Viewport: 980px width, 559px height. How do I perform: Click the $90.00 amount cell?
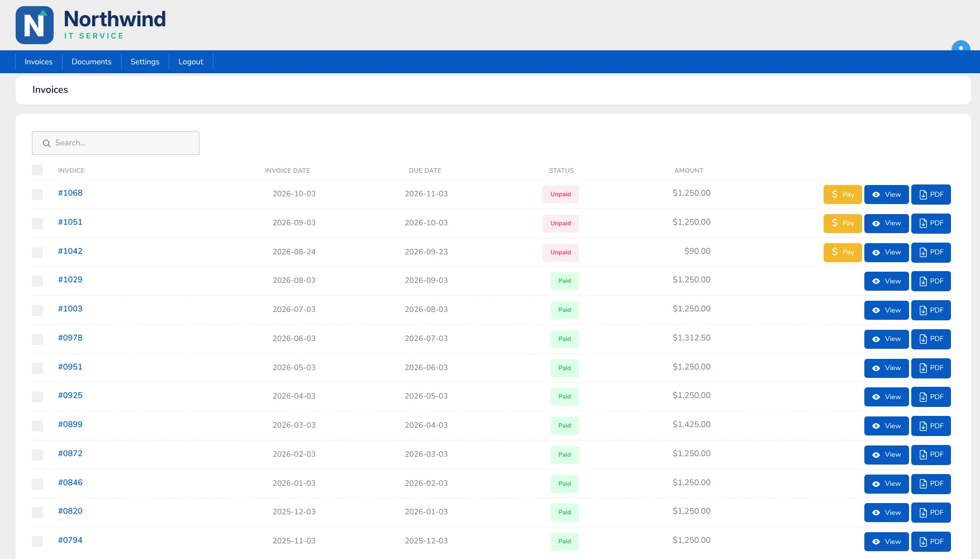pyautogui.click(x=697, y=251)
